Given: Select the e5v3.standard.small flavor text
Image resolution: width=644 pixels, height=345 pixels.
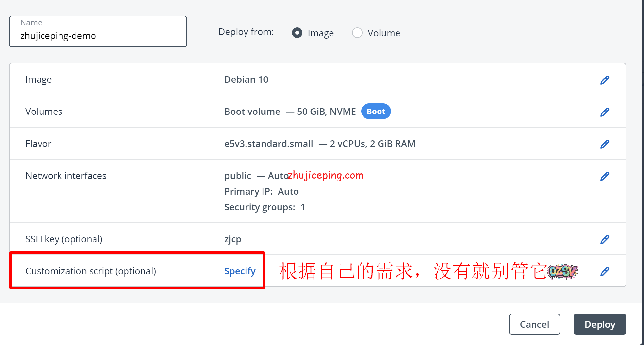Looking at the screenshot, I should 268,144.
